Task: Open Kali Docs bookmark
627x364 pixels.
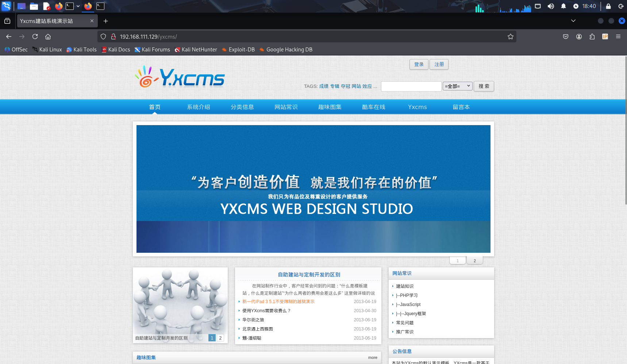Action: point(116,50)
